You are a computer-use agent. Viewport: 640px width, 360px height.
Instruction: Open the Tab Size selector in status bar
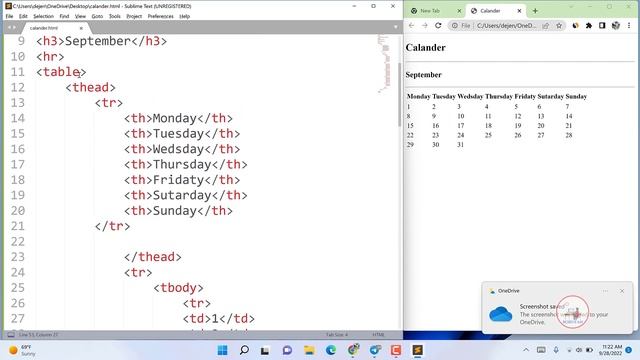tap(337, 335)
